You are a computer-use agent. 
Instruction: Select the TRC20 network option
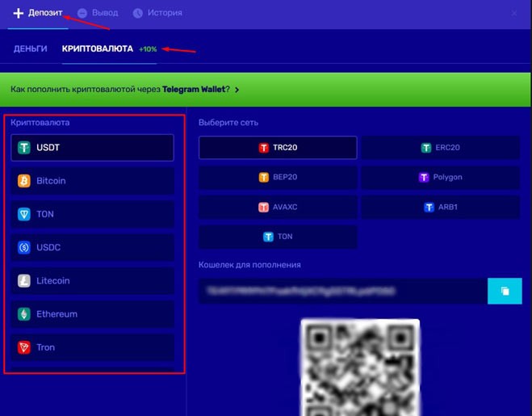point(278,148)
